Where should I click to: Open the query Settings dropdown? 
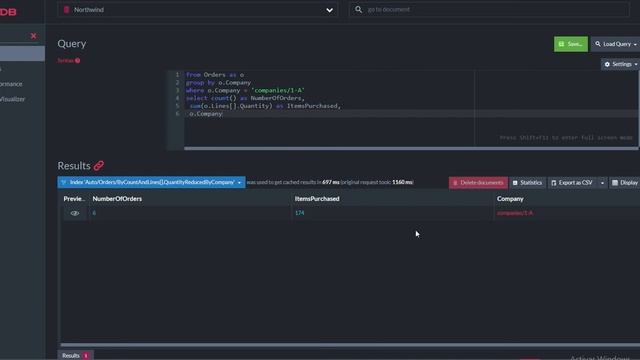pyautogui.click(x=620, y=64)
